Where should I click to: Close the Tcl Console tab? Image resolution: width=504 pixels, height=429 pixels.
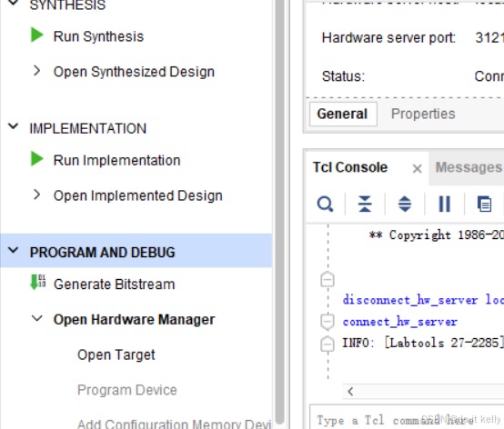pos(417,168)
